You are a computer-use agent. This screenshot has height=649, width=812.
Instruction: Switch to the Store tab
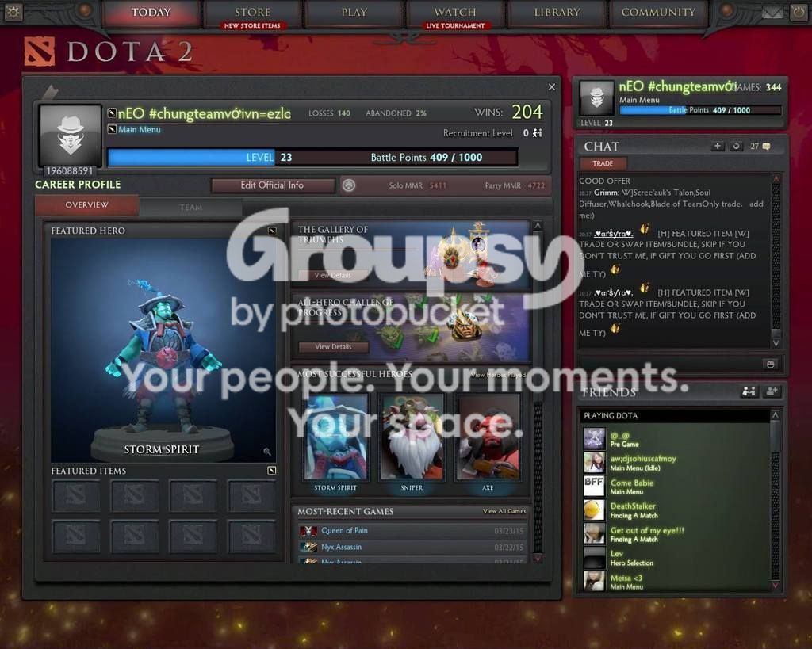coord(252,13)
